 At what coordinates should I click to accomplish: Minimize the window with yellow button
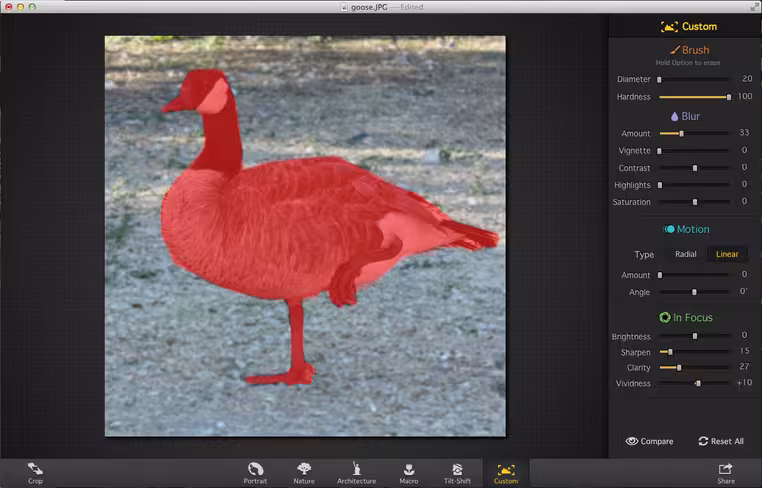tap(20, 7)
